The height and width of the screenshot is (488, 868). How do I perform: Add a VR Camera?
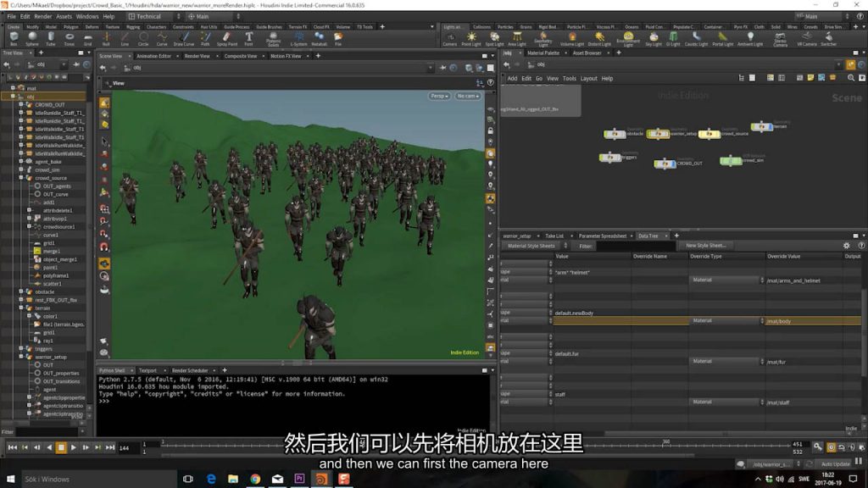(807, 38)
